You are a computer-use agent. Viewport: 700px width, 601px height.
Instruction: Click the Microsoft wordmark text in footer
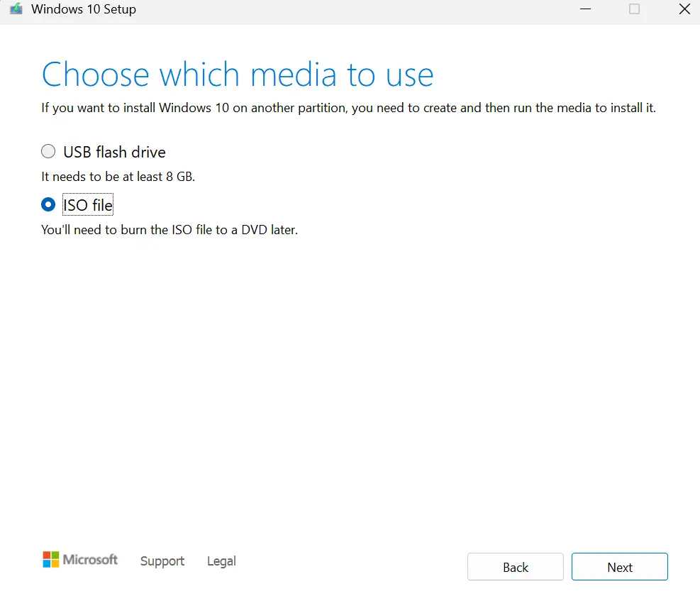90,560
